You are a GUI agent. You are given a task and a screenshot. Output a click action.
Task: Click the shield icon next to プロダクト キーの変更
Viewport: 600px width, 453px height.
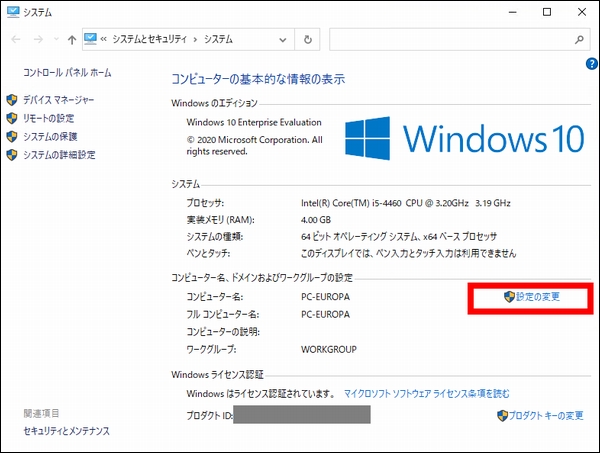tap(502, 416)
